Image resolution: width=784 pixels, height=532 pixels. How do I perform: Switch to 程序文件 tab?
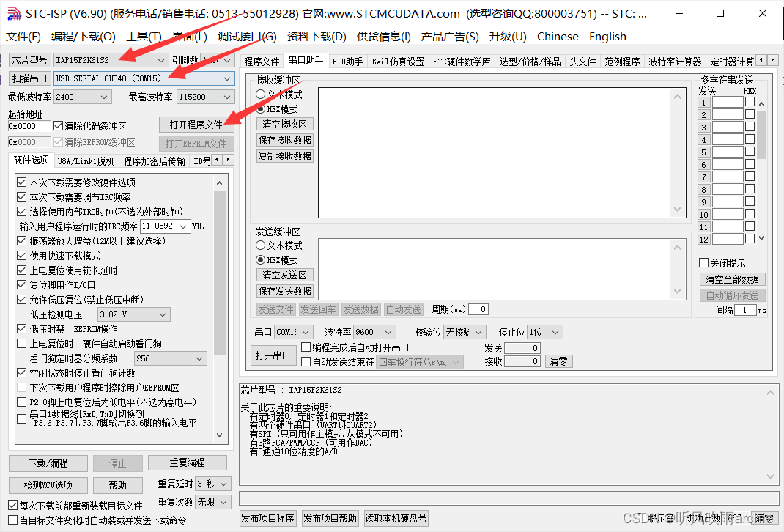(x=262, y=61)
